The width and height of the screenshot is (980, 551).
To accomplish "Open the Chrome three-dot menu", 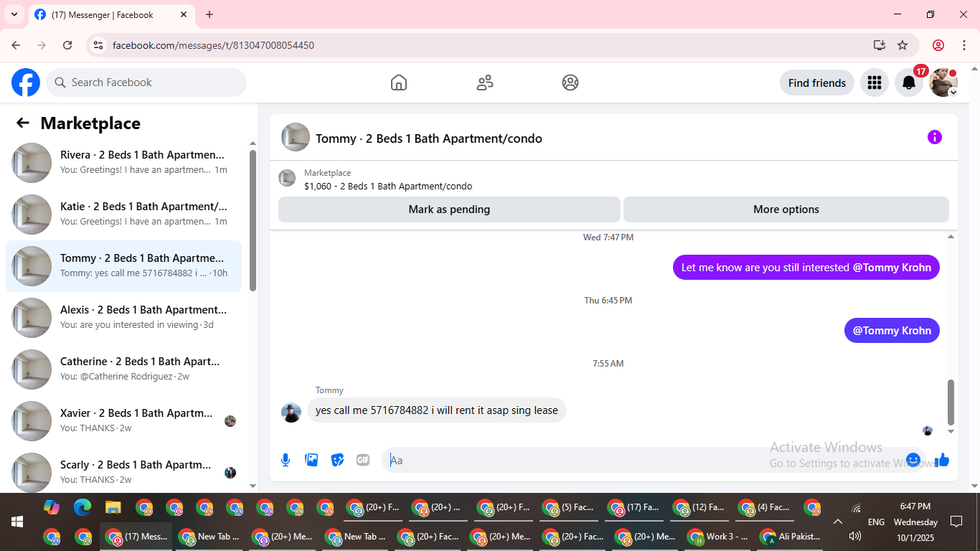I will [964, 45].
